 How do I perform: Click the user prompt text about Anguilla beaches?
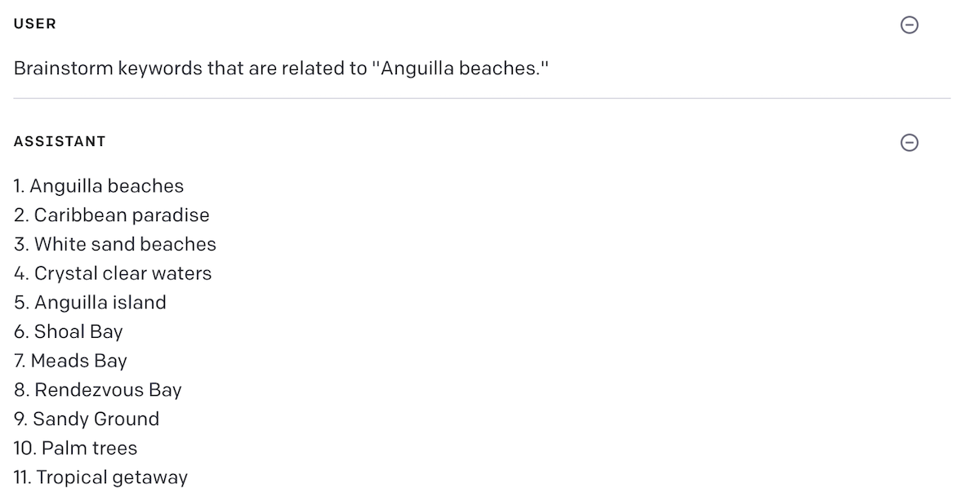click(x=280, y=69)
